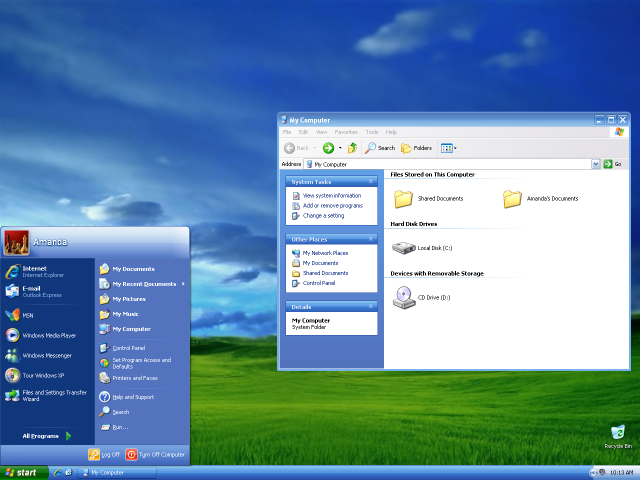The width and height of the screenshot is (640, 480).
Task: Open Files and Settings Transfer Wizard
Action: click(46, 396)
